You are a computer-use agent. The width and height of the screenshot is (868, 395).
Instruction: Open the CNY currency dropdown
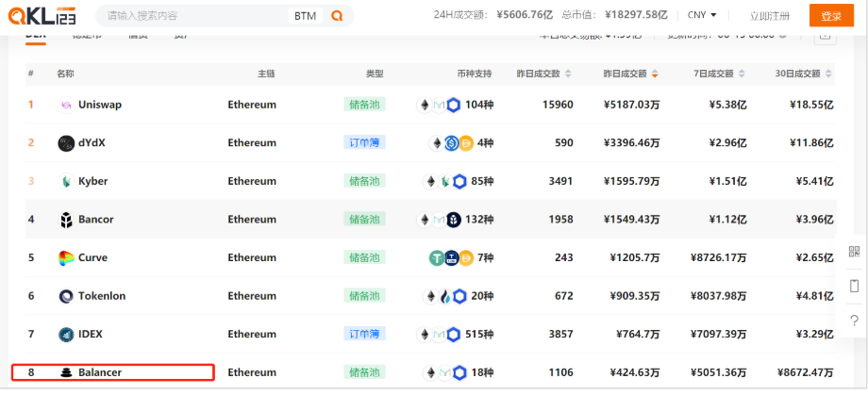click(702, 15)
